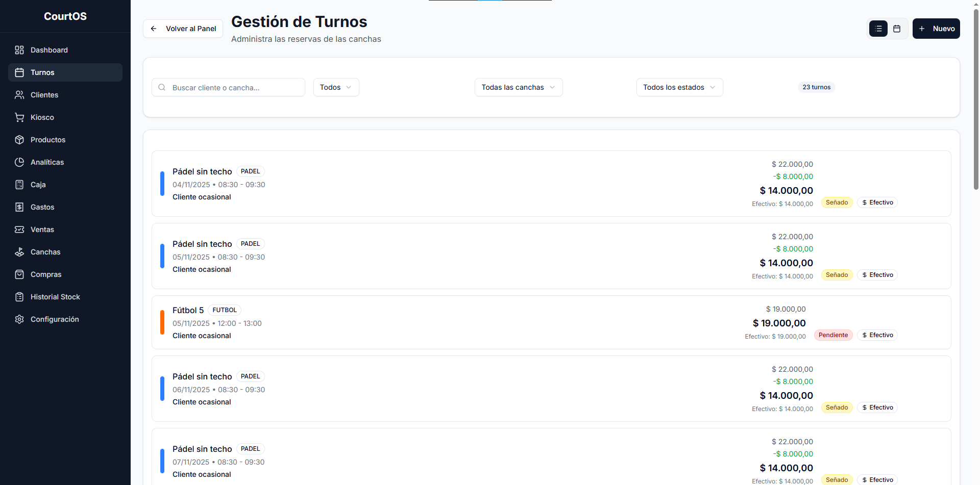The image size is (980, 485).
Task: Click the Clientes people icon
Action: [19, 95]
